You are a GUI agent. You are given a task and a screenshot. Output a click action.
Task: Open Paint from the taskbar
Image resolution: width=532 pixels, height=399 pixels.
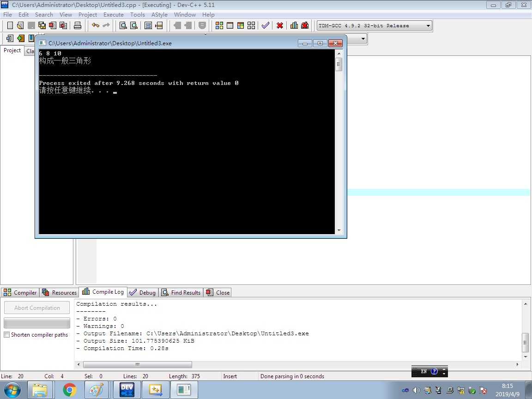coord(97,390)
